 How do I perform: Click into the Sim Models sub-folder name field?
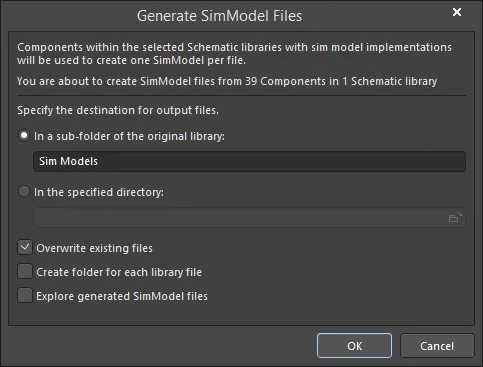pyautogui.click(x=249, y=161)
